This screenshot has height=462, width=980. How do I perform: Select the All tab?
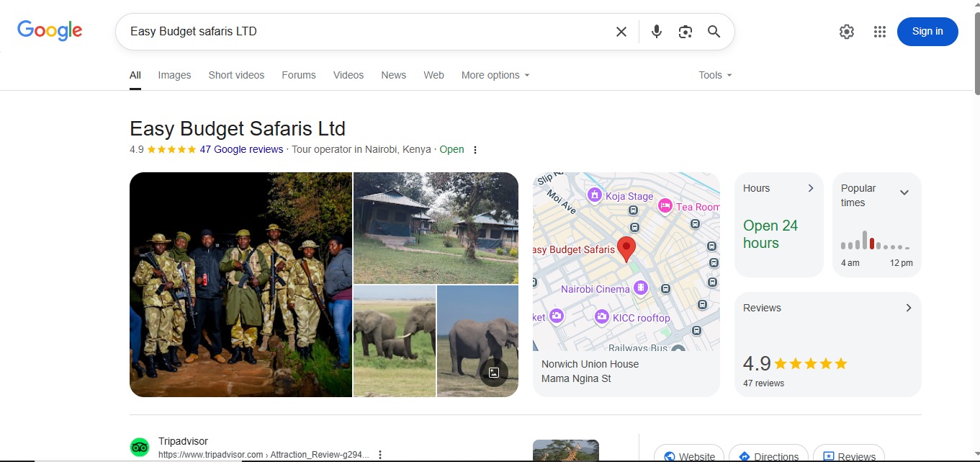click(135, 75)
